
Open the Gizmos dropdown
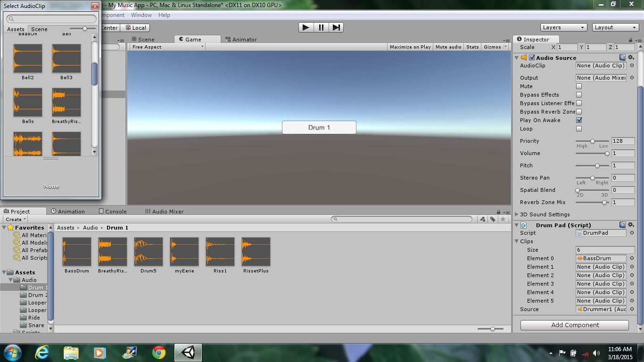click(x=495, y=47)
